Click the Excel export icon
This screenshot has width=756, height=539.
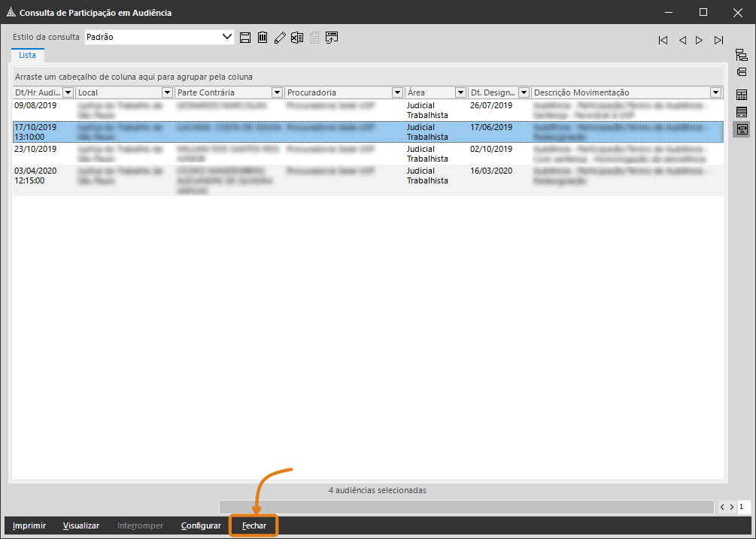tap(297, 38)
